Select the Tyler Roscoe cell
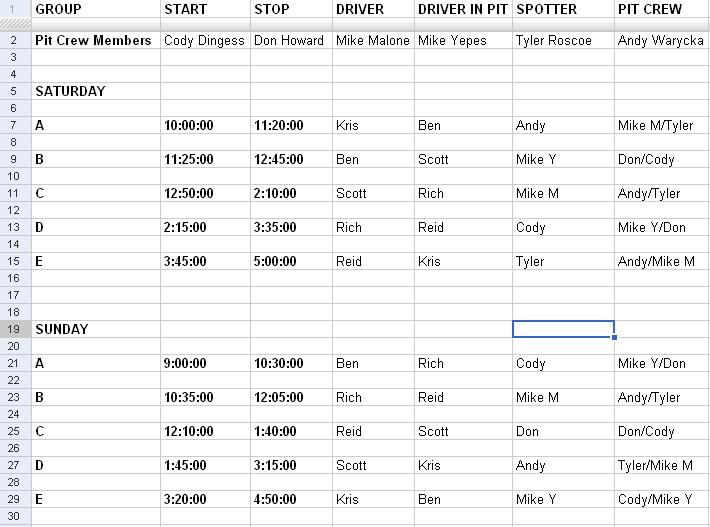Screen dimensions: 710x527 pos(563,40)
